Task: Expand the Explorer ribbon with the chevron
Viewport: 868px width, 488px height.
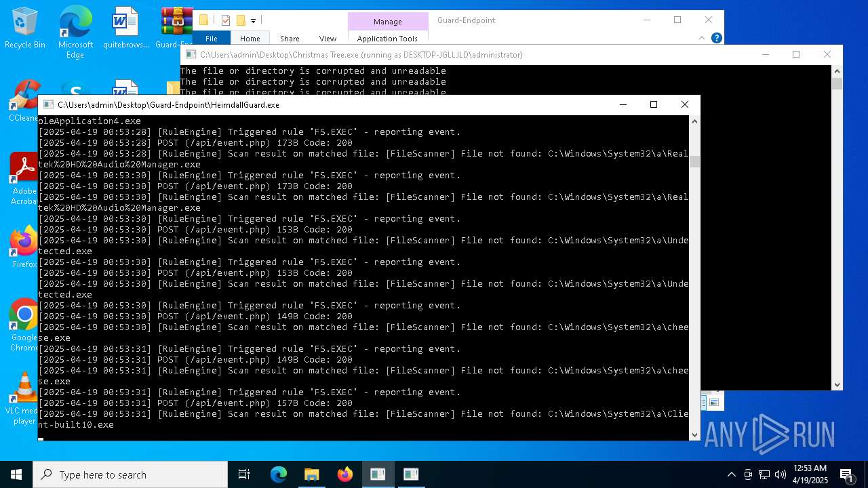Action: click(x=703, y=38)
